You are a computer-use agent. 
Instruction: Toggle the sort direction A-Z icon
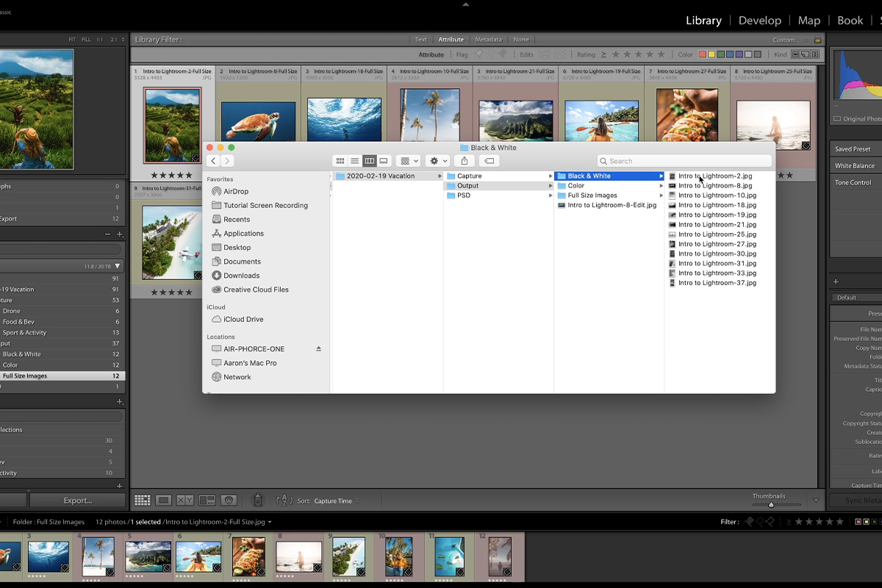(x=284, y=500)
